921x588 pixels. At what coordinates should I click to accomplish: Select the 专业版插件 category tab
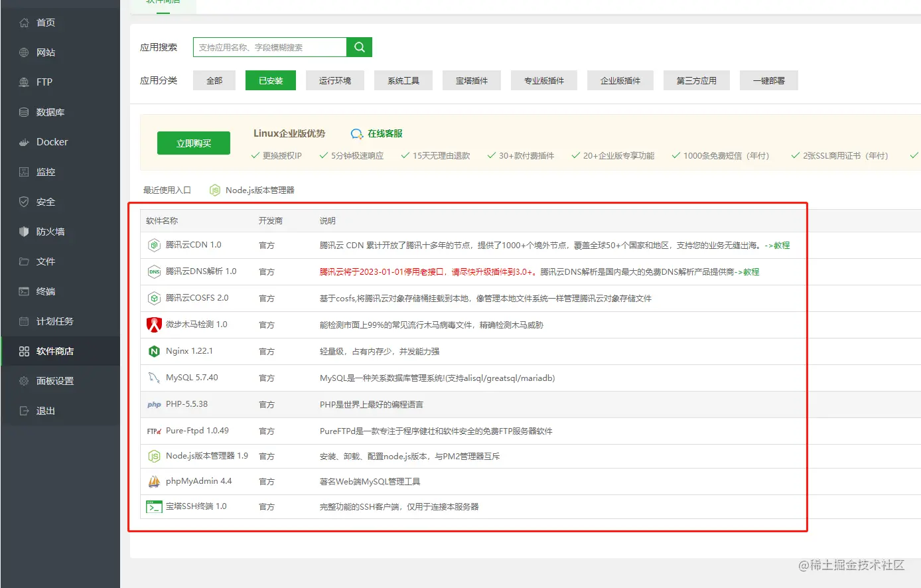[x=544, y=80]
